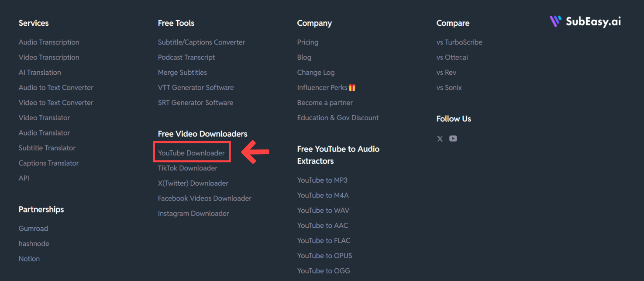Open the Podcast Transcript tool
The height and width of the screenshot is (281, 644).
186,57
